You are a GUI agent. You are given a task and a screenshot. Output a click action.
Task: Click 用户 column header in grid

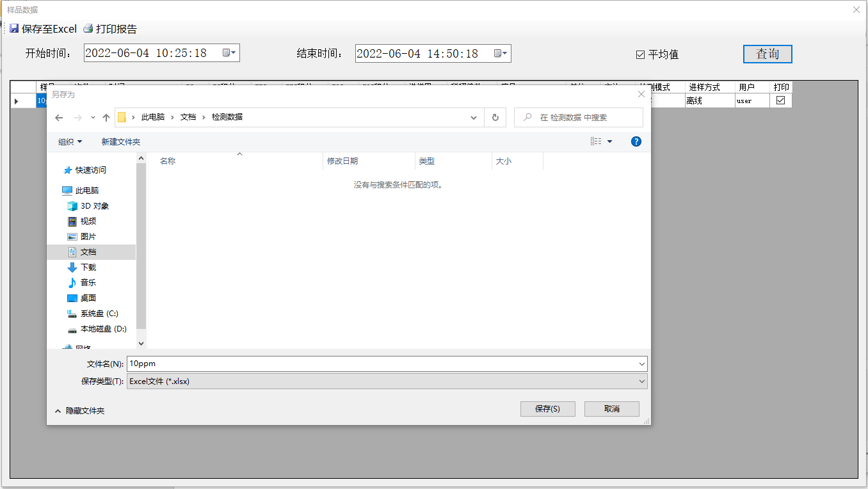[x=752, y=87]
